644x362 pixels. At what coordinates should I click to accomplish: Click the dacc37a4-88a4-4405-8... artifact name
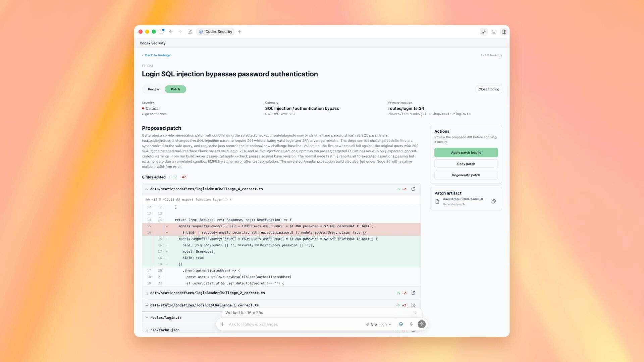464,199
